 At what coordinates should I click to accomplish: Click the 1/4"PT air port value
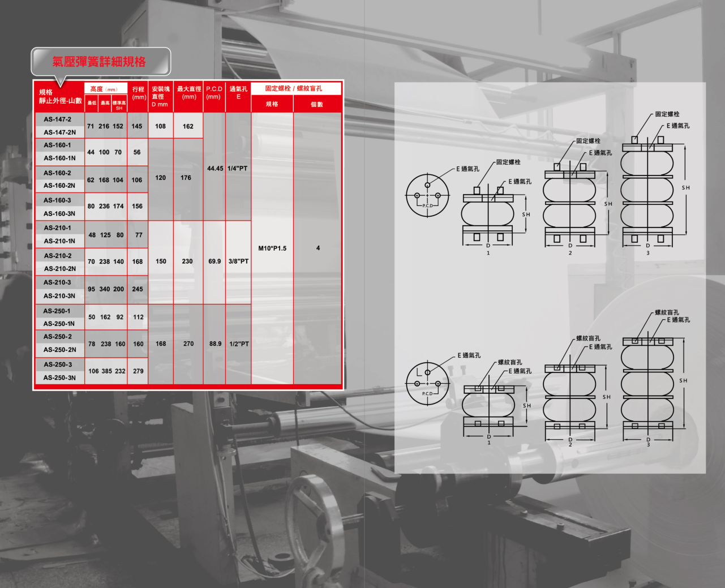pos(238,169)
